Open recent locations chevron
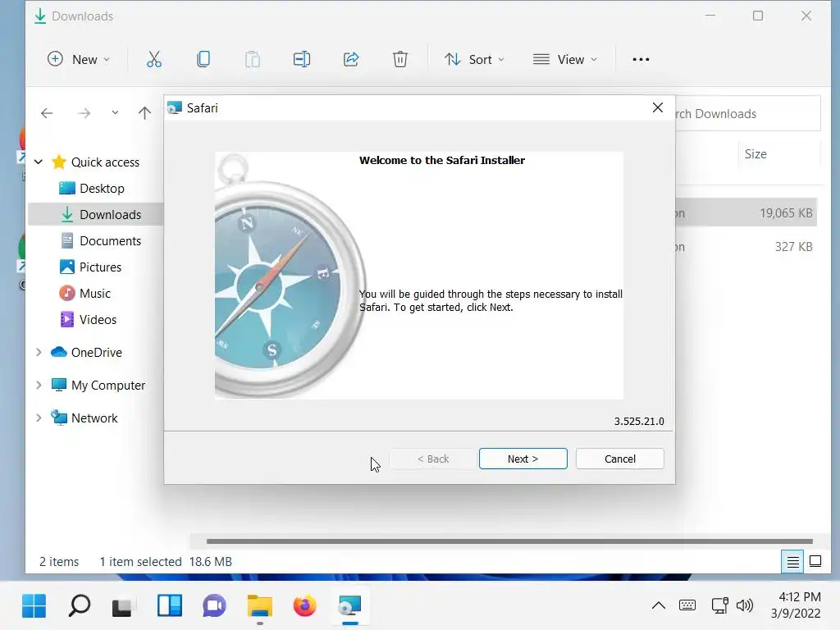Screen dimensions: 840x630 pyautogui.click(x=115, y=112)
